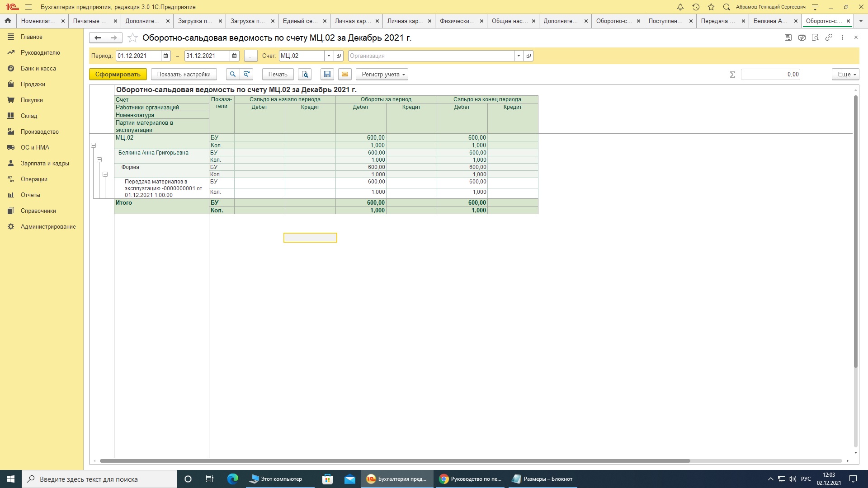The height and width of the screenshot is (488, 868).
Task: Open the account field dropdown arrow
Action: click(329, 56)
